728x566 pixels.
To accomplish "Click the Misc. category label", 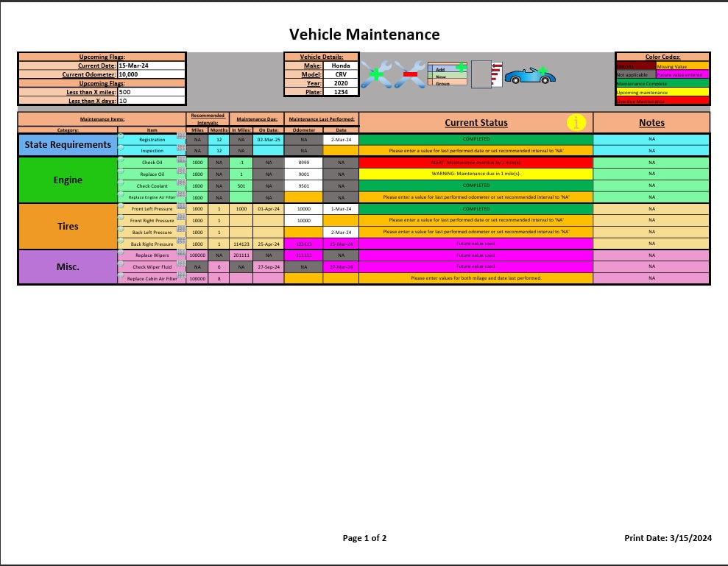I will click(x=68, y=267).
